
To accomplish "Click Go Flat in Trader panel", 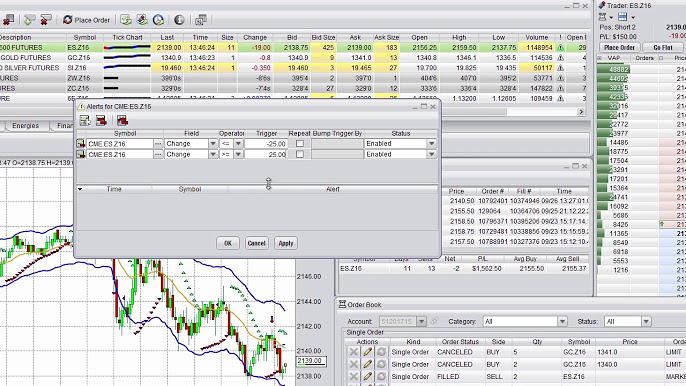I will point(663,47).
